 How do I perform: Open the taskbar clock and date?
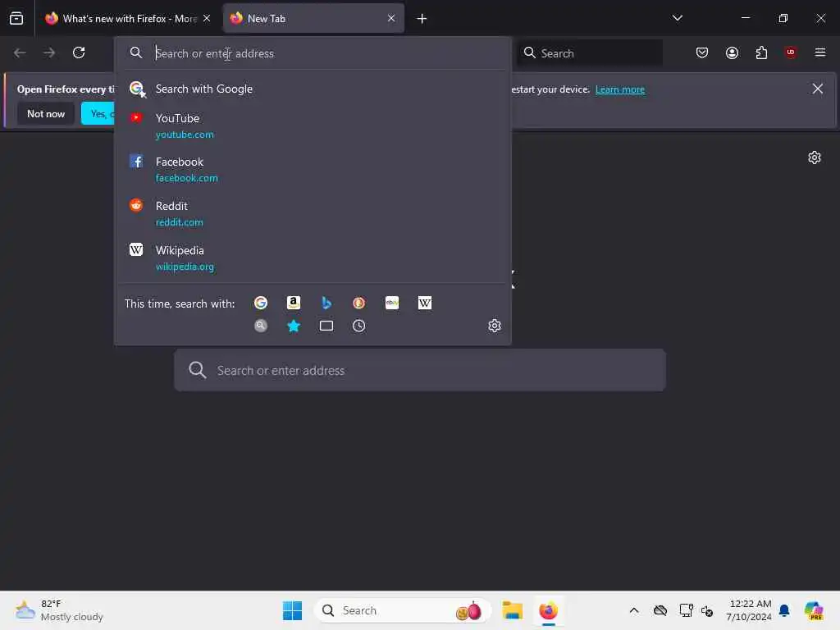pos(749,610)
